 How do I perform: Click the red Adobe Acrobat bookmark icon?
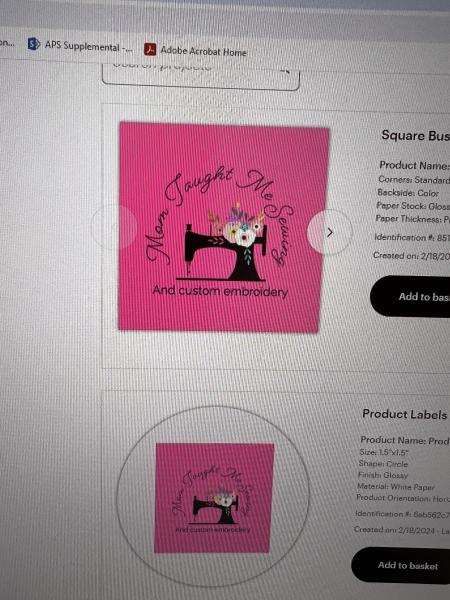pos(150,49)
